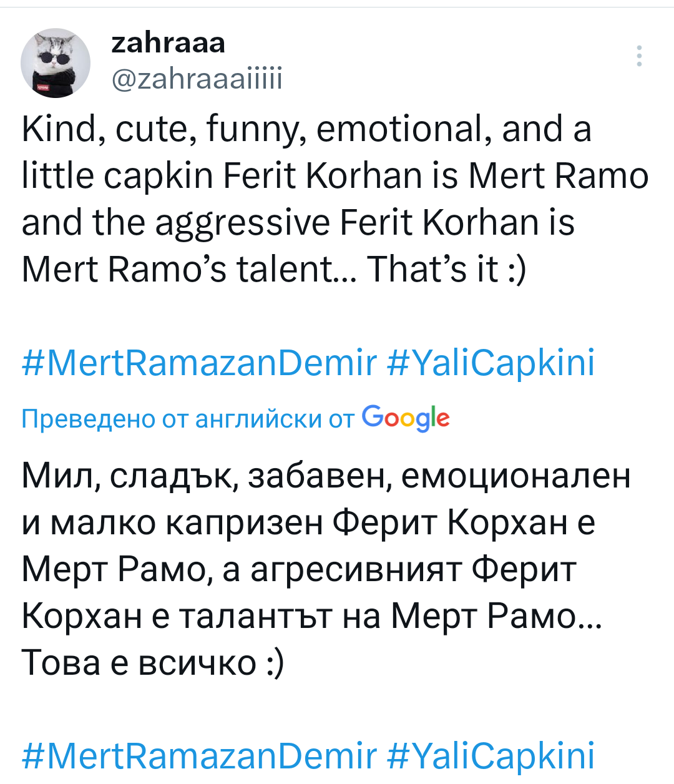The width and height of the screenshot is (674, 784).
Task: Open the zahraaa display name profile
Action: tap(168, 43)
